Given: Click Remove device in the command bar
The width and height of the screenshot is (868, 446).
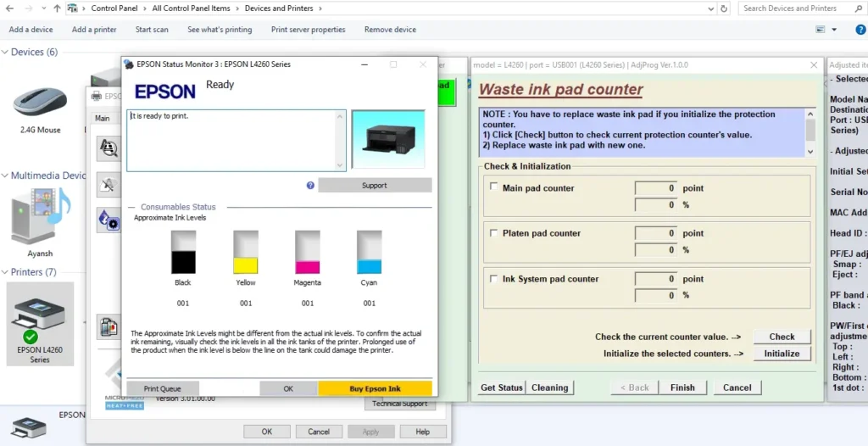Looking at the screenshot, I should 390,30.
